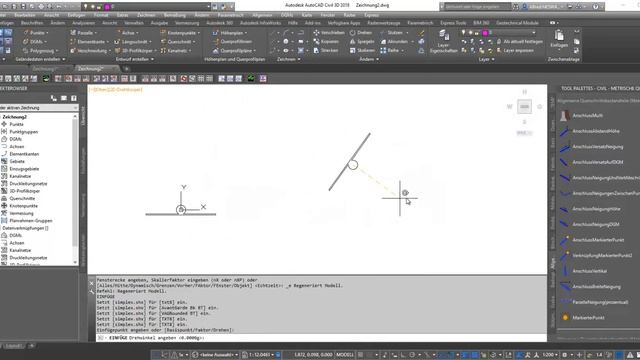Open the drawing view dropdown in prospector

click(x=39, y=108)
